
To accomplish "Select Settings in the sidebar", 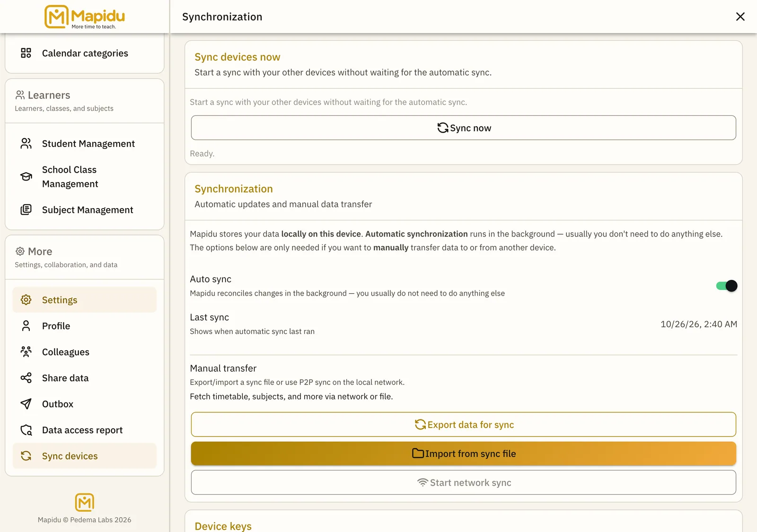I will click(x=85, y=300).
